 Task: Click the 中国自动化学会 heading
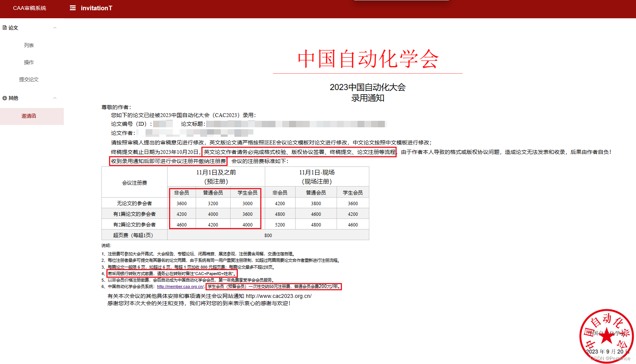pos(368,59)
